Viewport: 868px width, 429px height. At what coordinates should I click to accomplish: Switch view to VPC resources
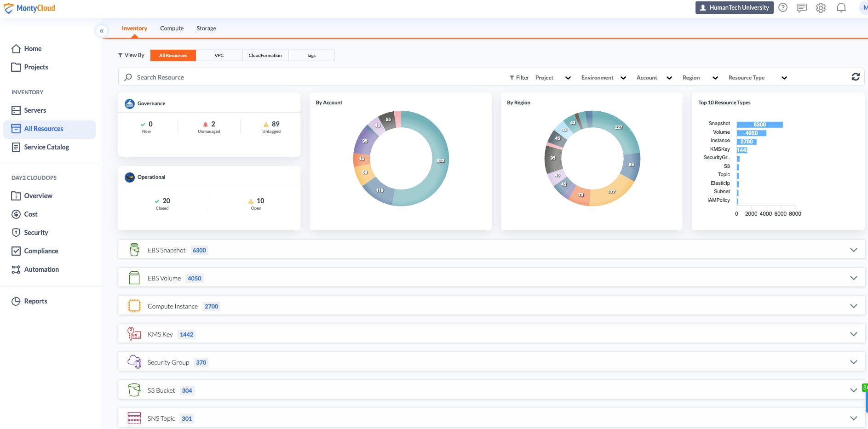click(219, 55)
